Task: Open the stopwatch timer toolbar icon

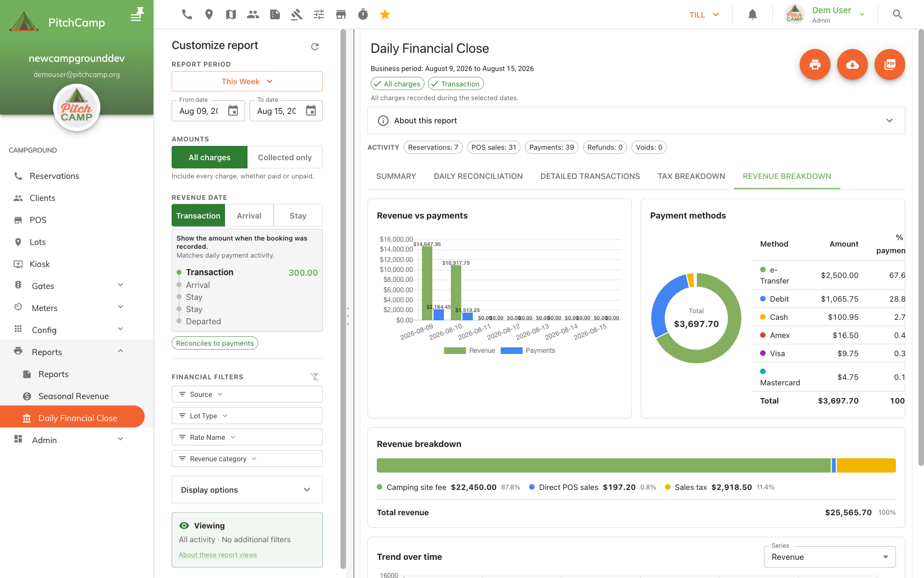Action: [363, 14]
